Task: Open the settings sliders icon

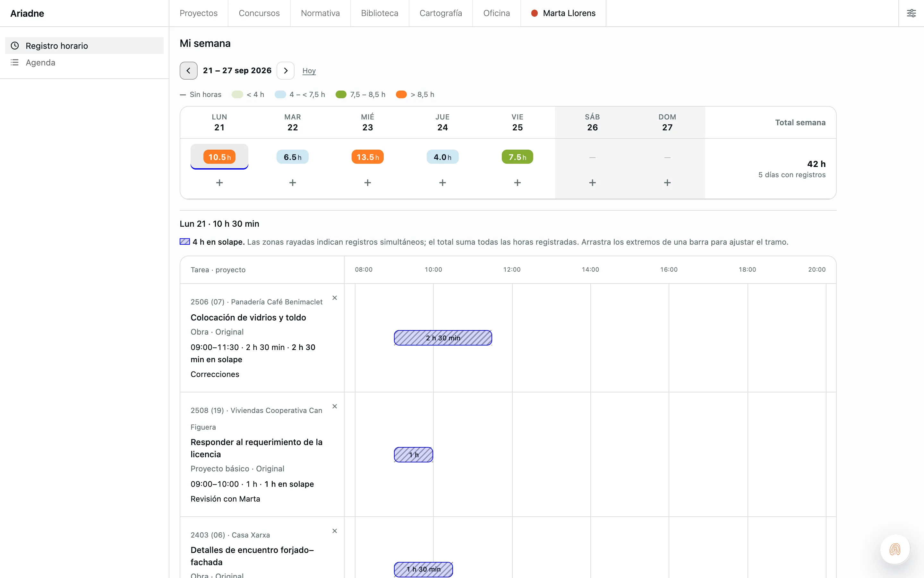Action: pos(911,13)
